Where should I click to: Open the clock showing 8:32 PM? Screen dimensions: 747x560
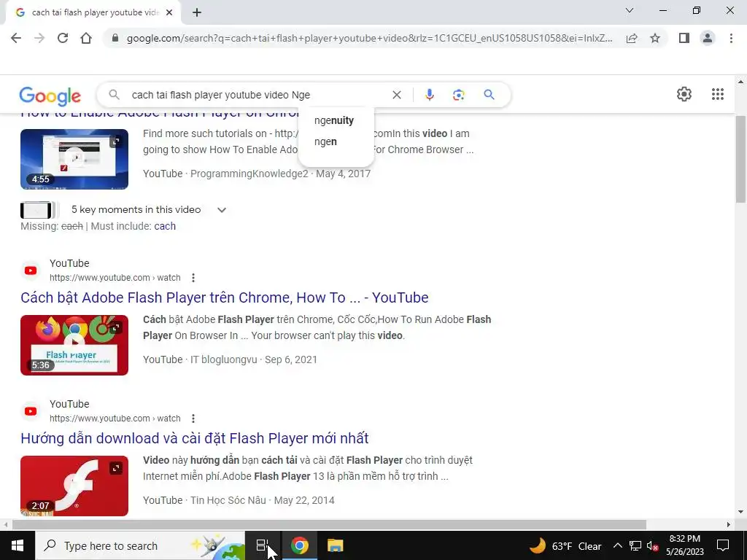tap(684, 545)
